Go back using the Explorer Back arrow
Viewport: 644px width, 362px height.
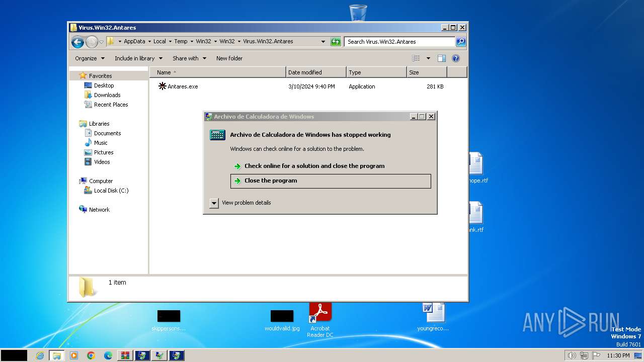click(77, 42)
